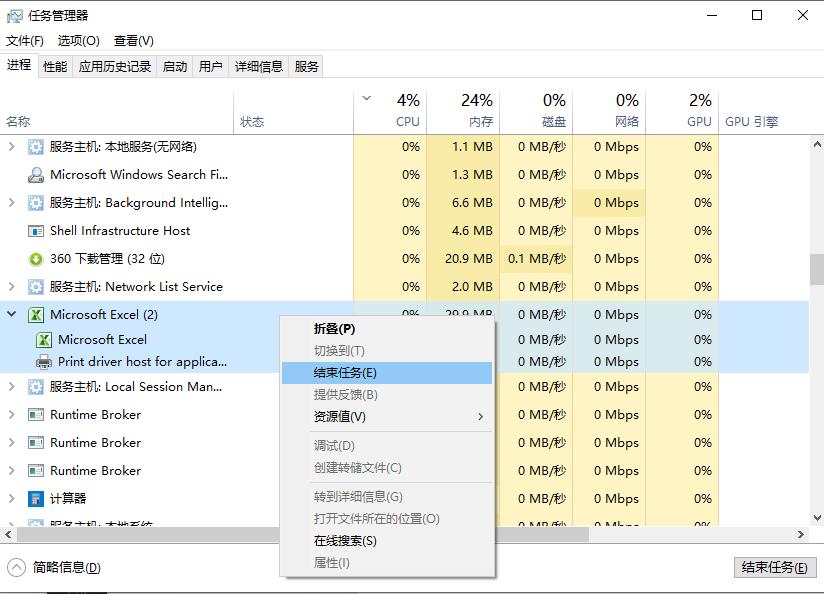Click the Network List Service gear icon

[x=35, y=286]
